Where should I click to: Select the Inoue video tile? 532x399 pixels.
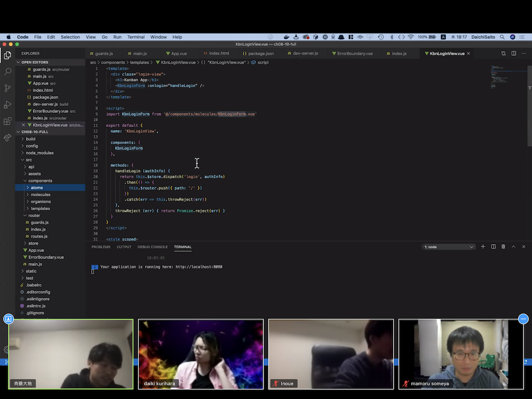pos(331,354)
